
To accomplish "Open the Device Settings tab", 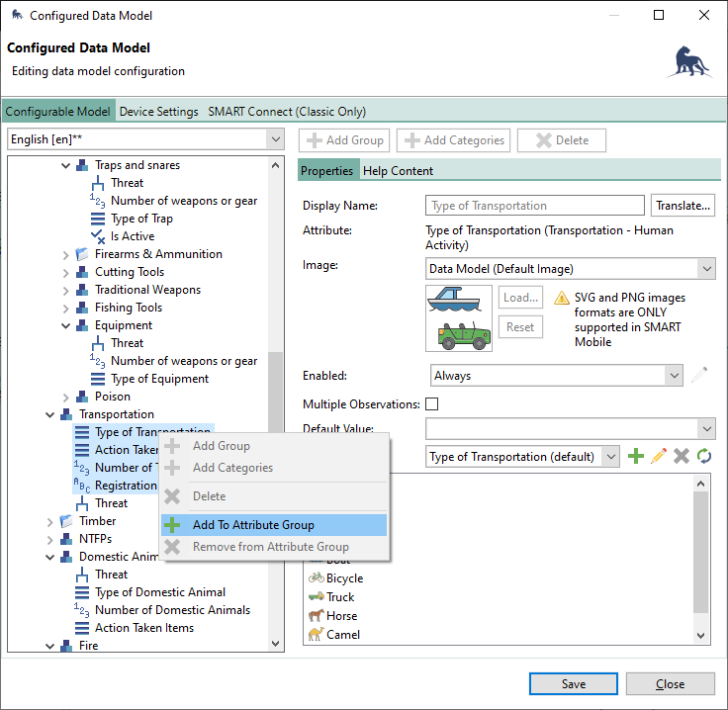I will tap(158, 112).
